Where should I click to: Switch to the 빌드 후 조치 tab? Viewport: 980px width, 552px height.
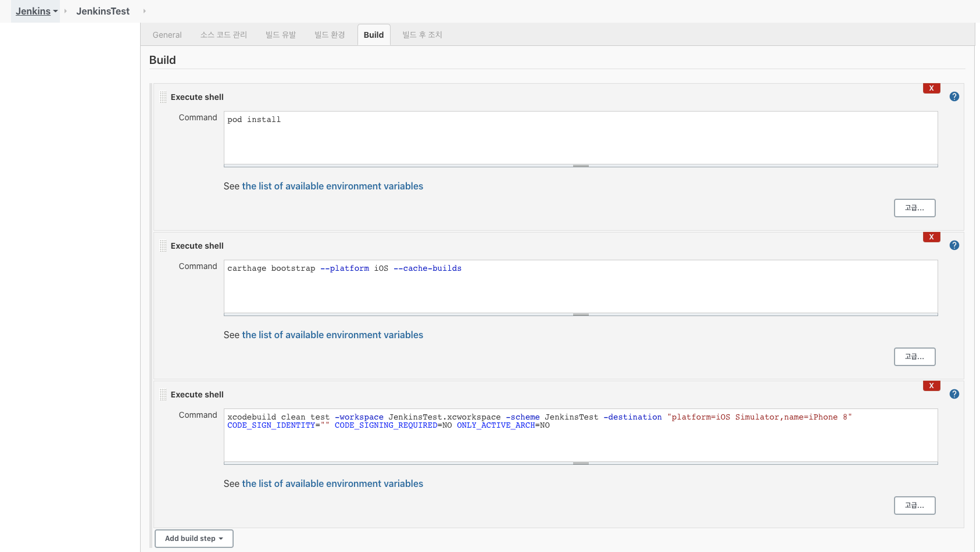pyautogui.click(x=422, y=35)
